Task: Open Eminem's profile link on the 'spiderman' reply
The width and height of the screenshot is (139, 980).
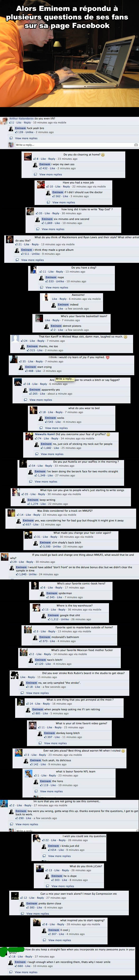Action: click(52, 593)
